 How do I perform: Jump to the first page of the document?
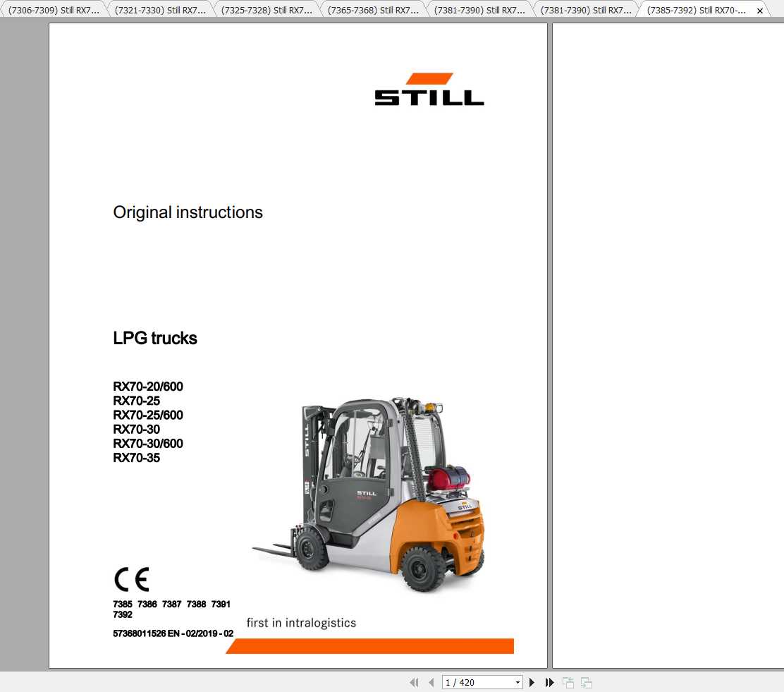[x=414, y=682]
